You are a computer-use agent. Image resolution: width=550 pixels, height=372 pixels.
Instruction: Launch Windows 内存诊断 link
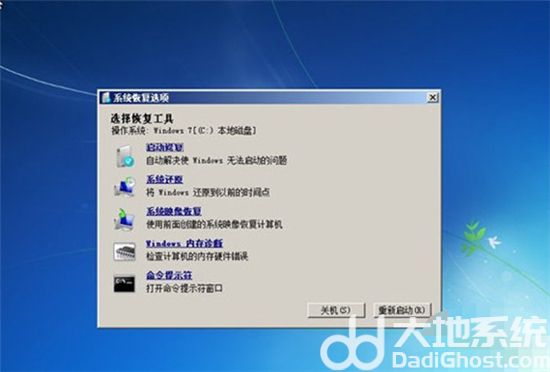coord(184,243)
